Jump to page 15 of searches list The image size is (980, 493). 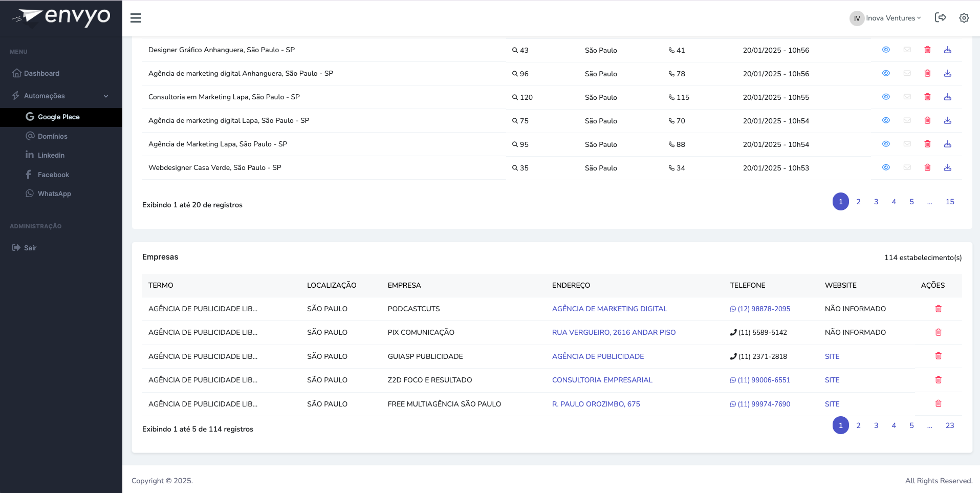click(950, 202)
